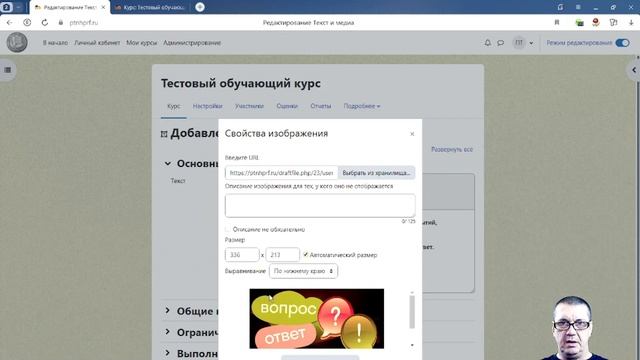640x360 pixels.
Task: Click the image preview scrollbar
Action: 412,311
